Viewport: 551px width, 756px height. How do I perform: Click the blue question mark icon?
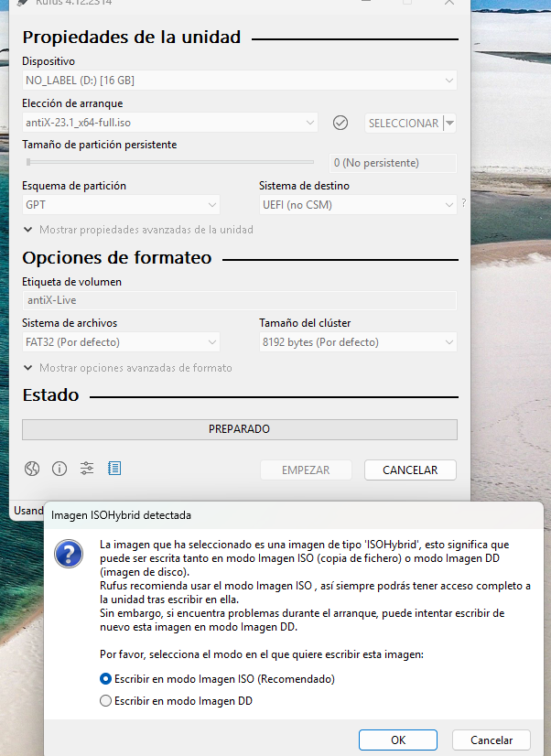coord(70,554)
